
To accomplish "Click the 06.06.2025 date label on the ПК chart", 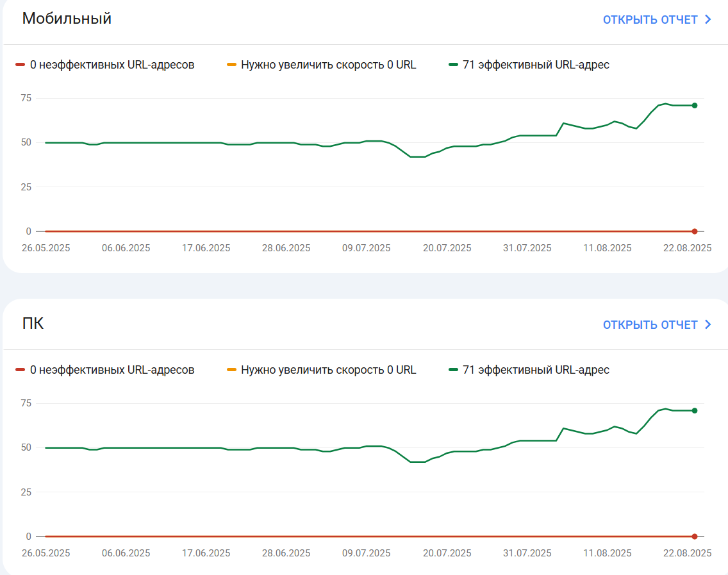I will (x=126, y=553).
